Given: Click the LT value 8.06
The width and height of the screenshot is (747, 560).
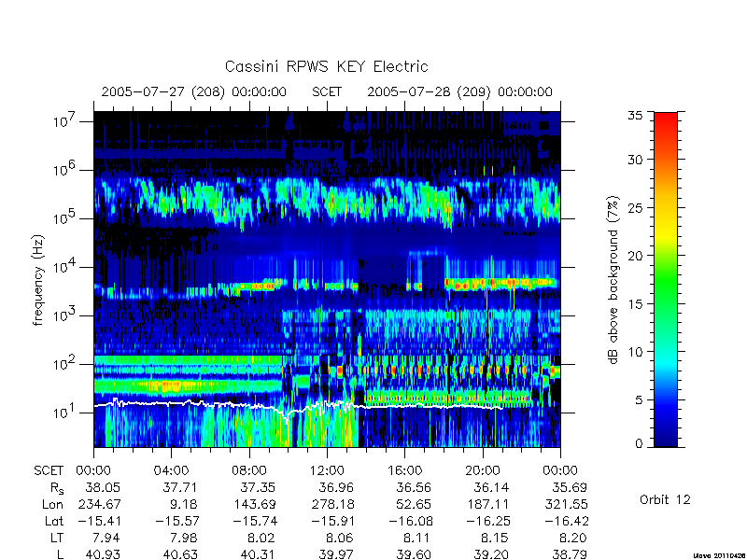Looking at the screenshot, I should click(339, 538).
